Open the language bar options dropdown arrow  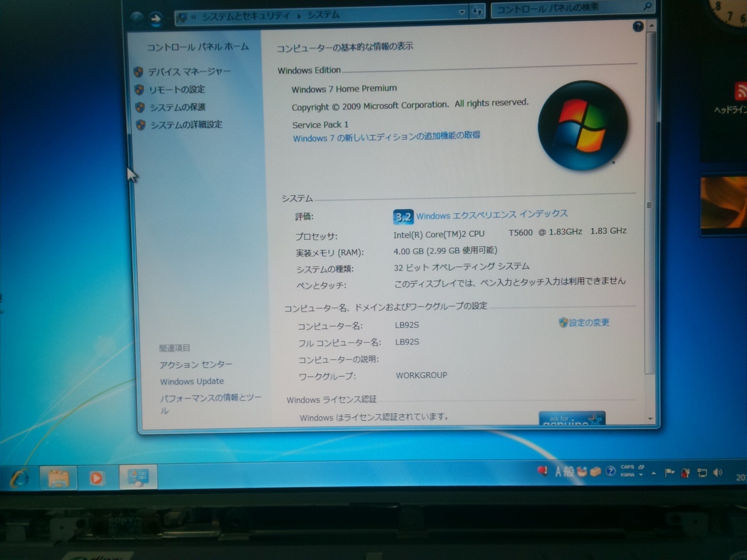[x=641, y=475]
